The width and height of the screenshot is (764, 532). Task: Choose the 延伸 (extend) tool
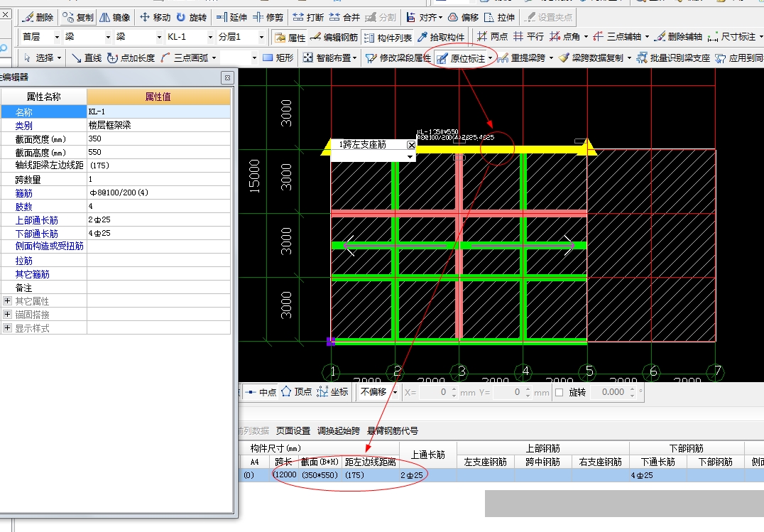pyautogui.click(x=232, y=18)
